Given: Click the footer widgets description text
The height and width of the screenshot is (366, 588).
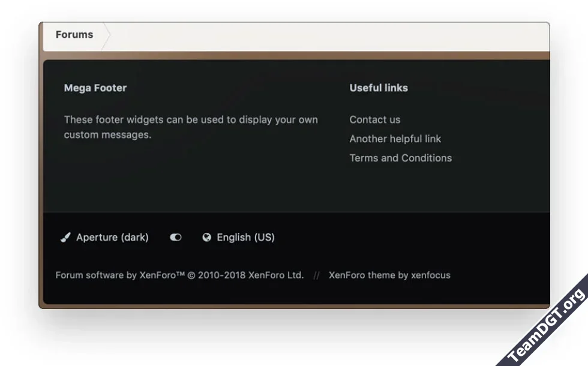Looking at the screenshot, I should 191,127.
